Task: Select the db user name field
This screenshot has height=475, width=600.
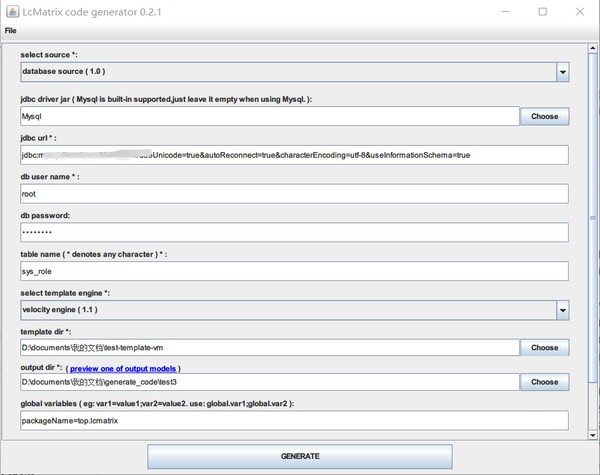Action: pos(294,194)
